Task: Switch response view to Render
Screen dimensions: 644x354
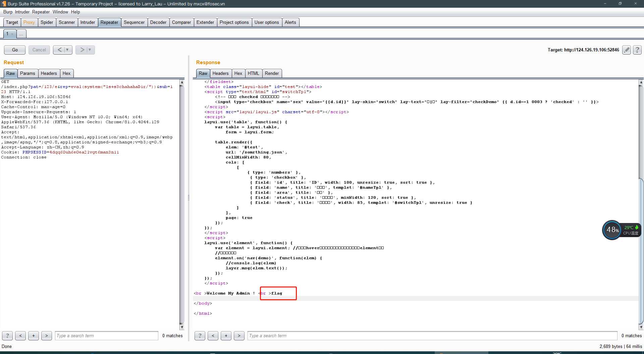Action: pyautogui.click(x=272, y=73)
